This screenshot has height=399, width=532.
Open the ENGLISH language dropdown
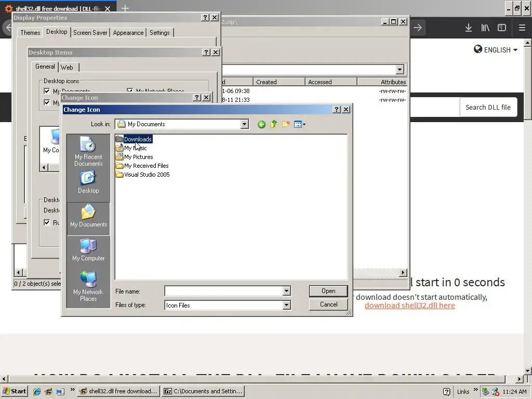(x=500, y=50)
